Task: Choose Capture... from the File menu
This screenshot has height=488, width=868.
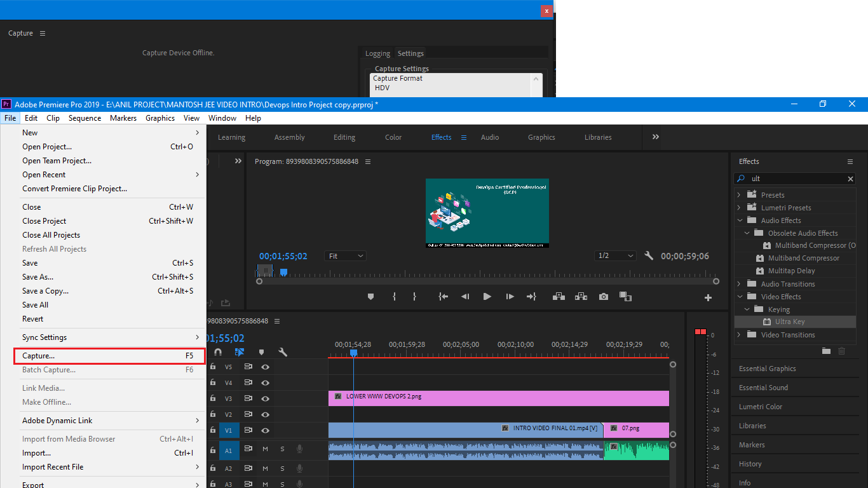Action: tap(110, 356)
